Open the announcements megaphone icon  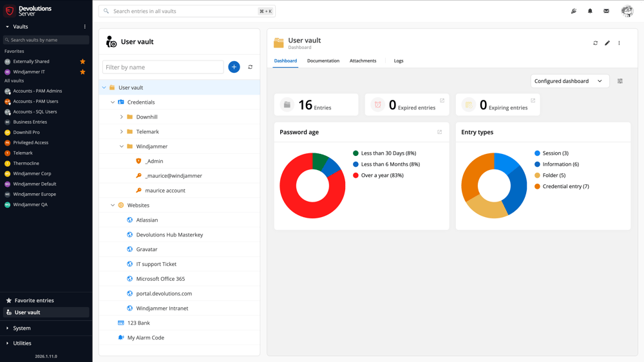tap(574, 11)
